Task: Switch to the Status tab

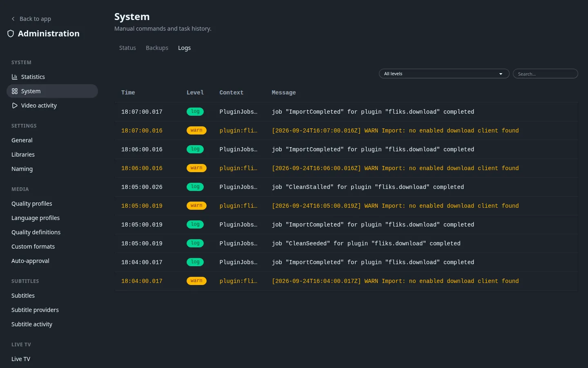Action: (127, 48)
